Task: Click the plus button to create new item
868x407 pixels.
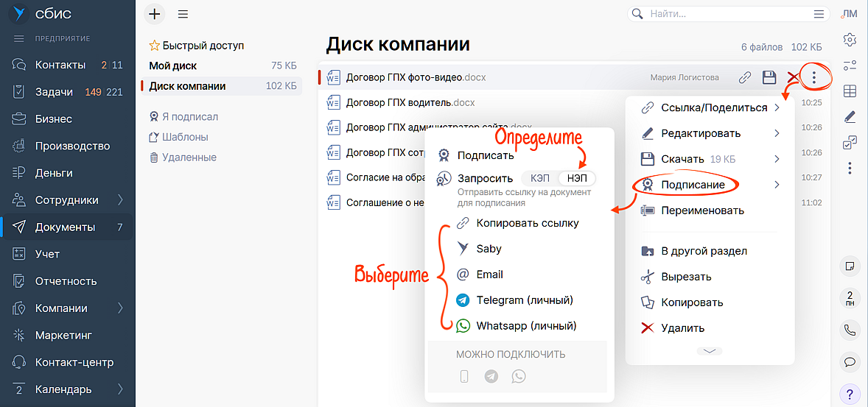Action: [154, 14]
